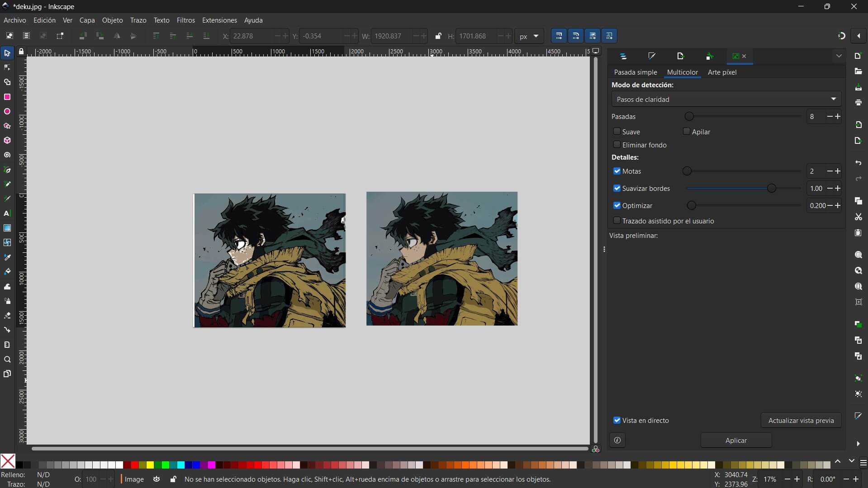Open the Filtros menu
868x488 pixels.
185,20
